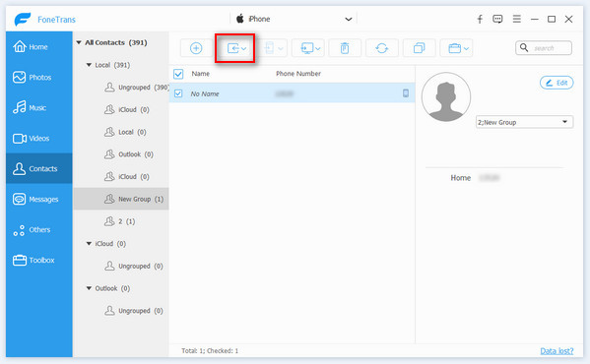Click the Home phone label in details
Screen dimensions: 590x364
[x=461, y=178]
